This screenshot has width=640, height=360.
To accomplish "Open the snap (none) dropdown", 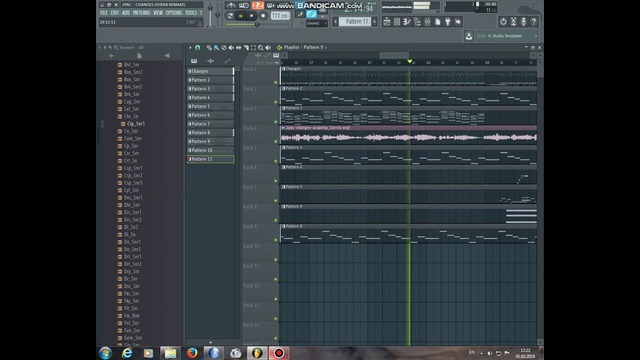I will 316,24.
